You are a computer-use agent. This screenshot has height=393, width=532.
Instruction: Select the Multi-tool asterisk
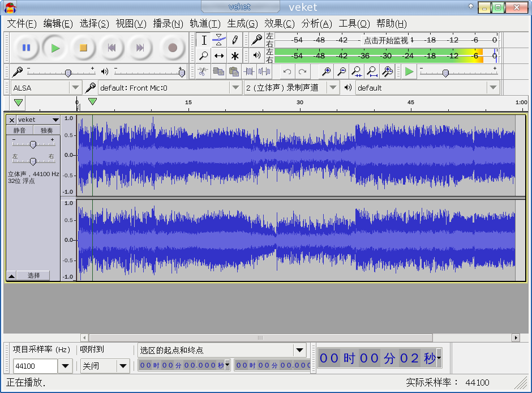click(x=235, y=55)
